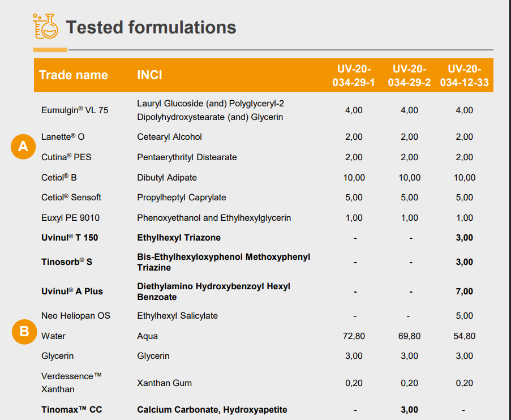Click Uvinul A Plus value '7,00'

pyautogui.click(x=465, y=291)
